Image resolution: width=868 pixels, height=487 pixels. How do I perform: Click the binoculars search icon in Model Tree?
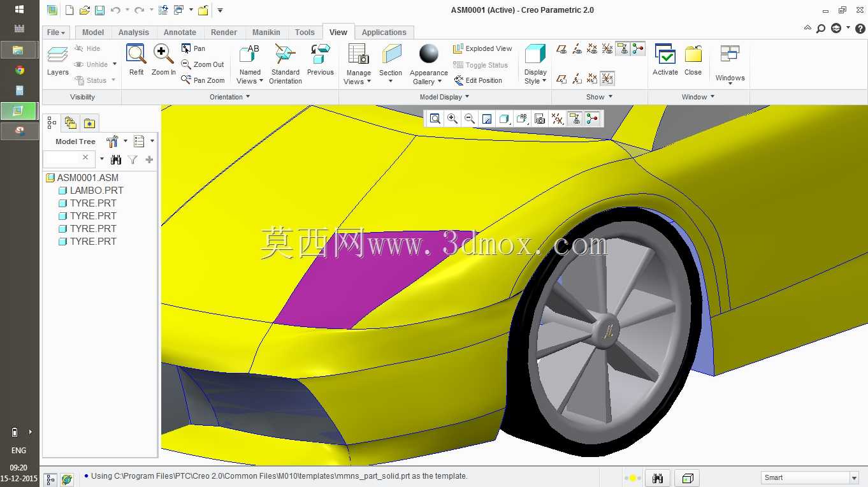click(116, 160)
